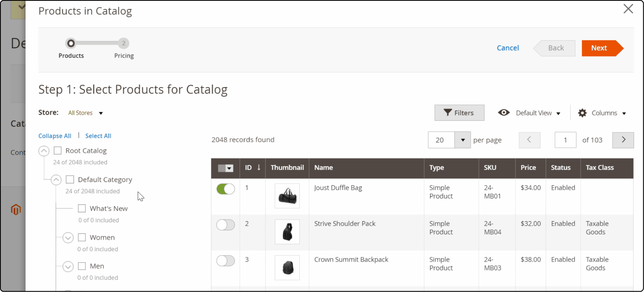644x292 pixels.
Task: Click the Select All link
Action: [98, 136]
